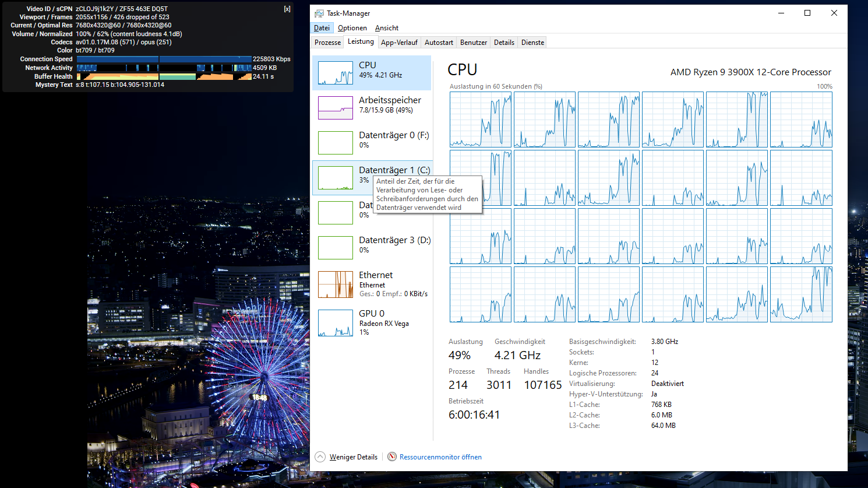Click the Connection Speed bar in stats overlay
Image resolution: width=868 pixels, height=488 pixels.
(164, 59)
